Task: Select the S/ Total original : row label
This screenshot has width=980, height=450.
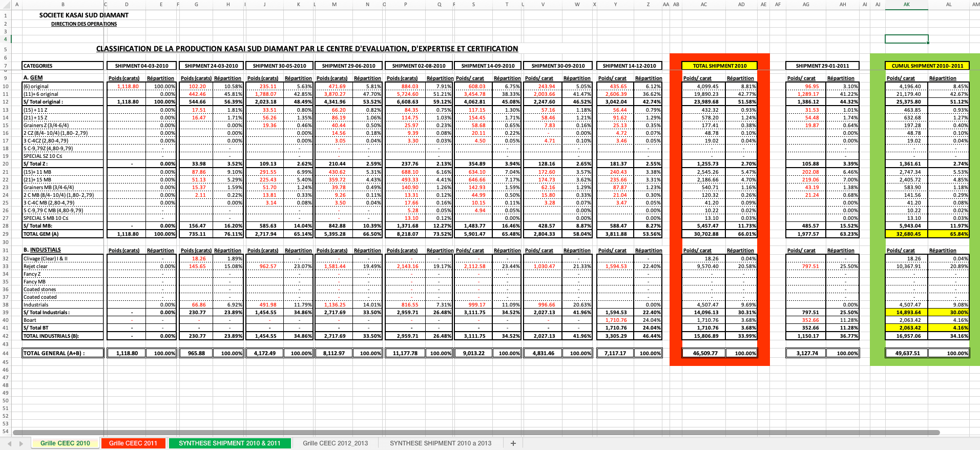Action: 63,102
